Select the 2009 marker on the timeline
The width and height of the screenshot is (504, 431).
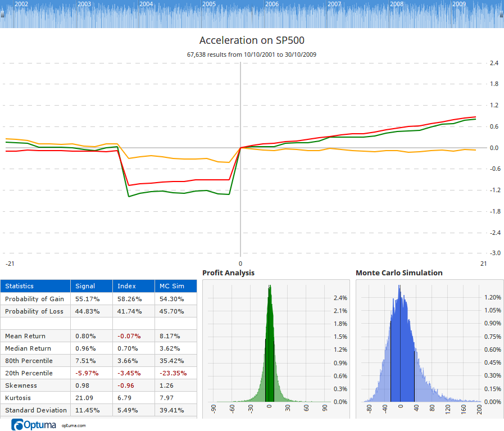click(459, 4)
